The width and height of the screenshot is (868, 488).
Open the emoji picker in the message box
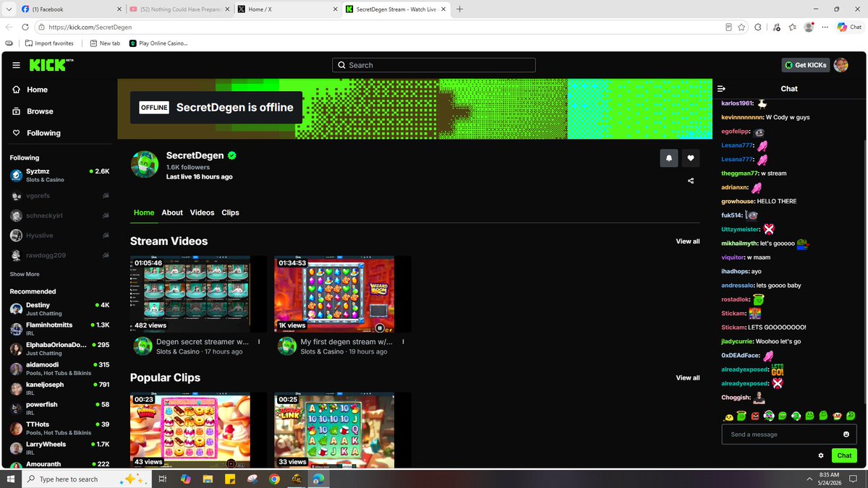[846, 435]
